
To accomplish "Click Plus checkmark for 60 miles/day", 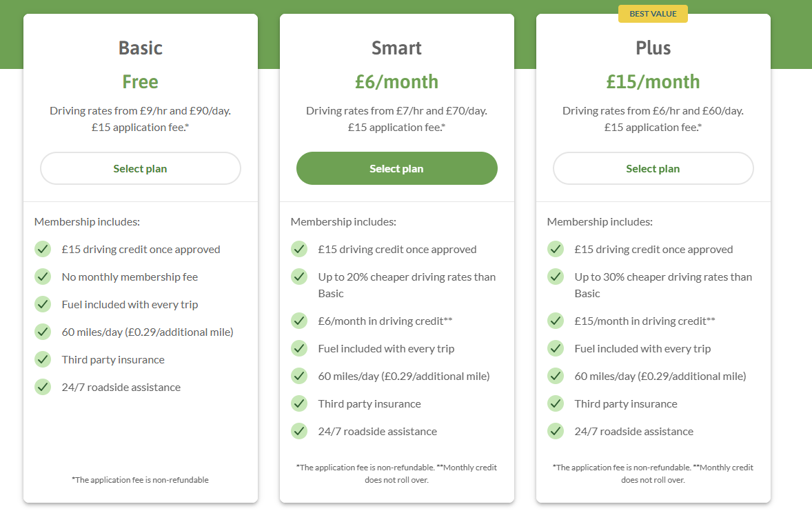I will click(556, 376).
